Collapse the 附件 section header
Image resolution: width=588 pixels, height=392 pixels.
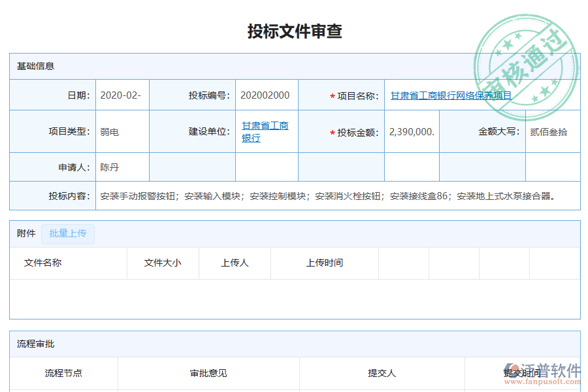point(25,234)
